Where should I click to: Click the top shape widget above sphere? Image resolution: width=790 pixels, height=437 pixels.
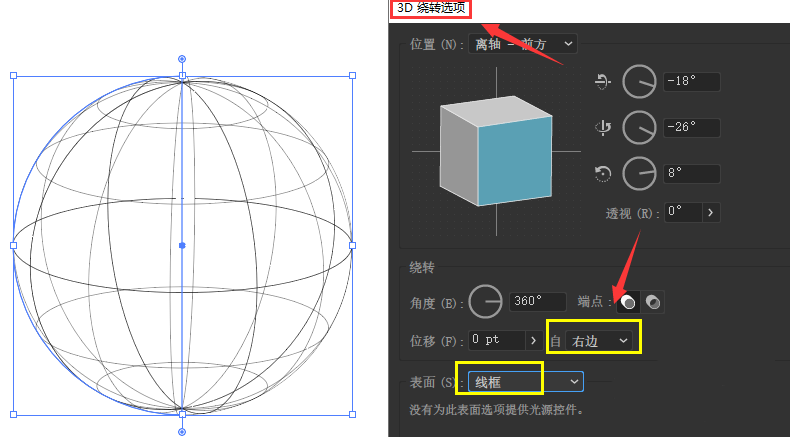point(182,59)
